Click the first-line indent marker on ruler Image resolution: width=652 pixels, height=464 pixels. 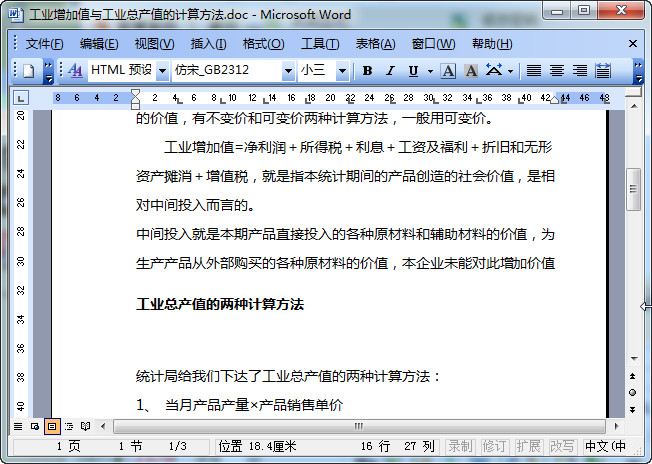[x=135, y=93]
